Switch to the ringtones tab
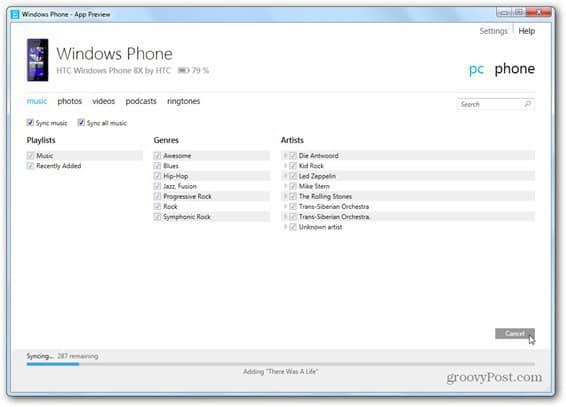Screen dimensions: 566x407 (183, 101)
